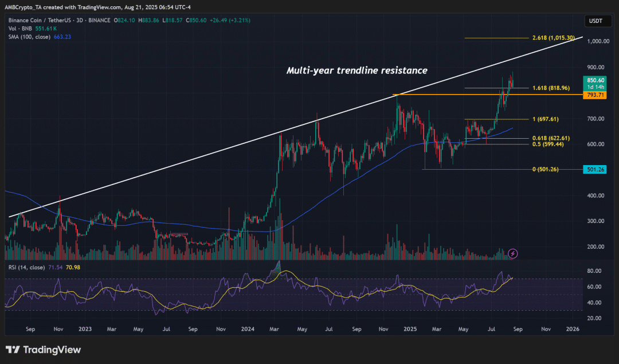Image resolution: width=619 pixels, height=364 pixels.
Task: Click 20.00 on the RSI axis
Action: 594,318
